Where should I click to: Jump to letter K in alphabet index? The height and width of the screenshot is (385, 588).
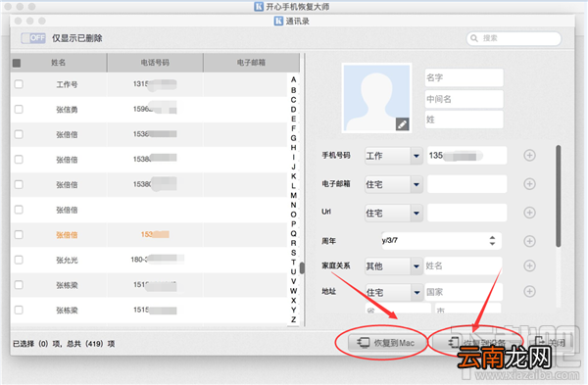(293, 176)
